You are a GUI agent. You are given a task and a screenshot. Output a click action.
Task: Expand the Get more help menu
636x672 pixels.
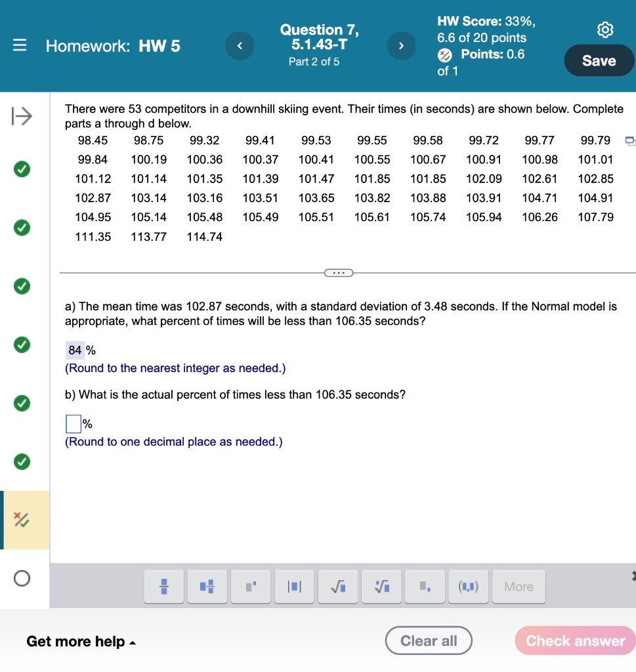(81, 641)
